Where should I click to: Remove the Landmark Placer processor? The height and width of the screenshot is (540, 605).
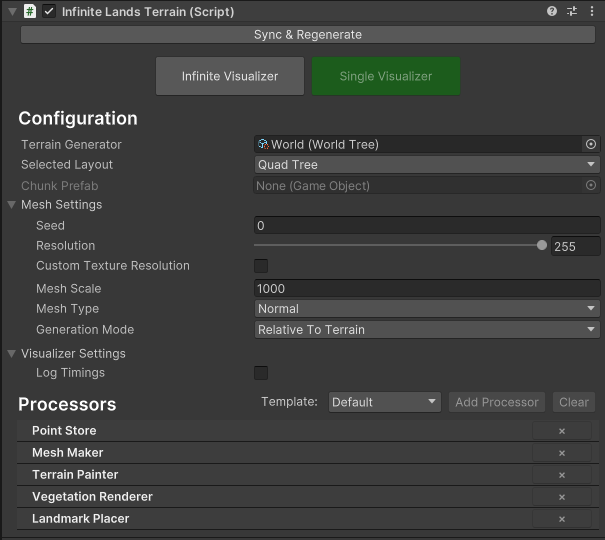pyautogui.click(x=562, y=519)
